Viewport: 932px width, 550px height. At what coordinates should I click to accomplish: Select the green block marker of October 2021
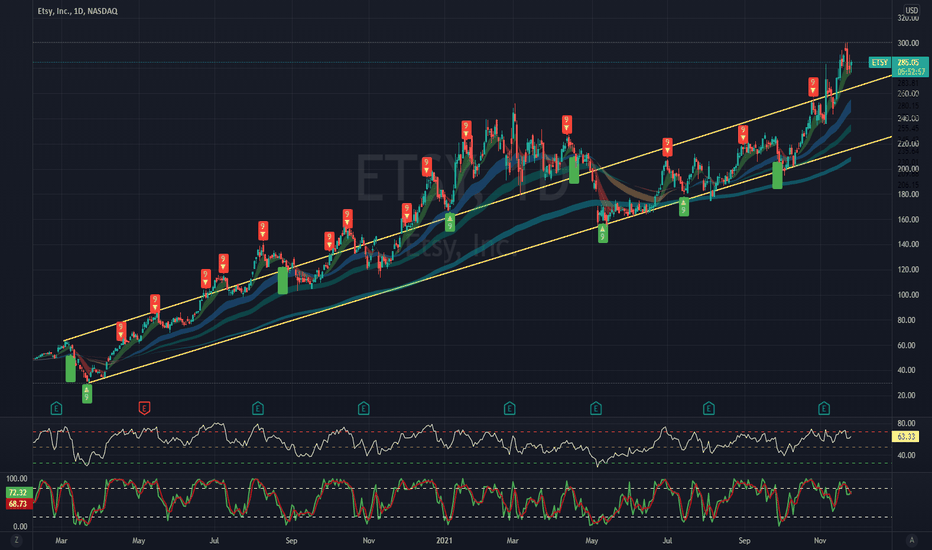pyautogui.click(x=777, y=175)
